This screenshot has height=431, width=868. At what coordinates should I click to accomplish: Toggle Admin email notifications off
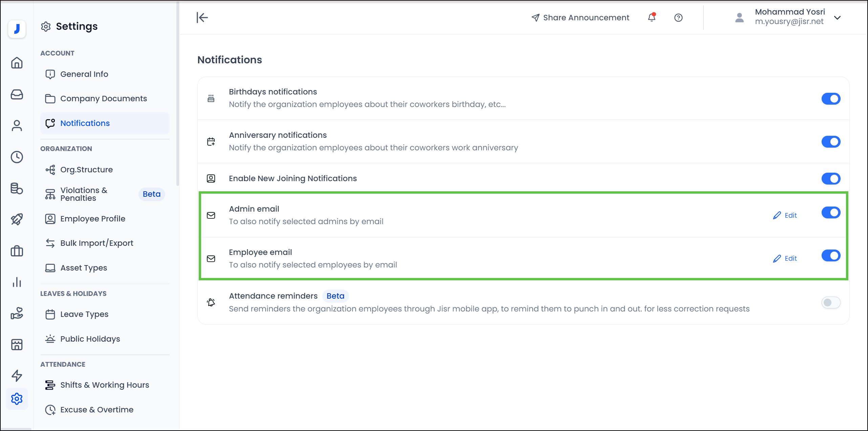pyautogui.click(x=831, y=213)
